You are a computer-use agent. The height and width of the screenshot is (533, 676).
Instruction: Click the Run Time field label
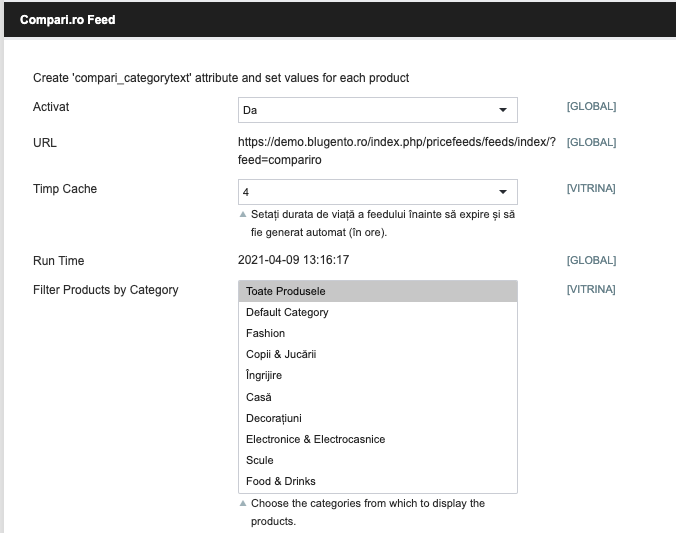click(59, 261)
